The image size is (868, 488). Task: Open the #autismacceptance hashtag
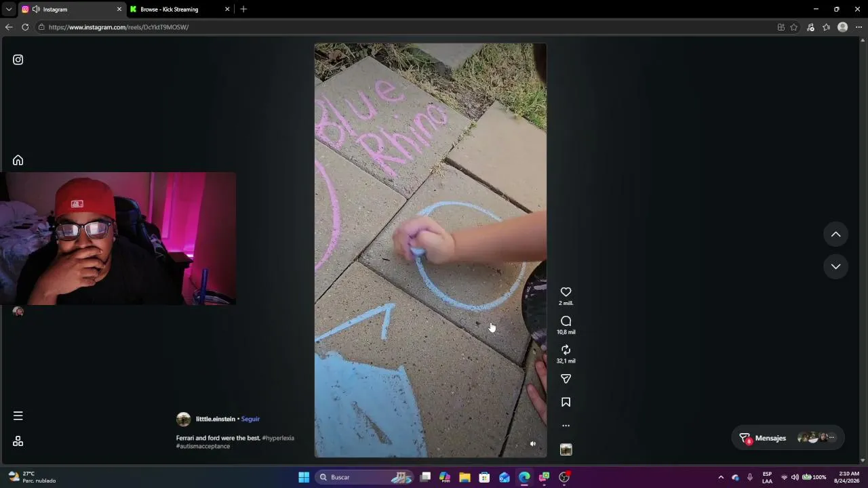tap(203, 446)
